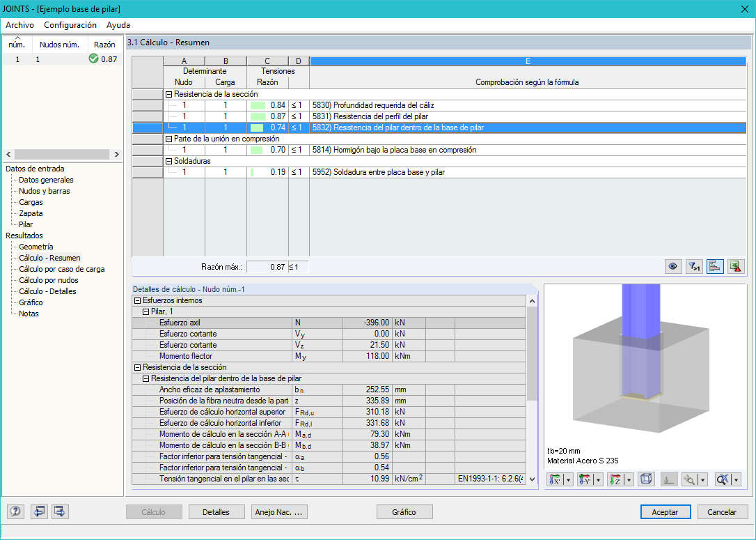Open the Ayuda menu
This screenshot has width=756, height=540.
[118, 25]
